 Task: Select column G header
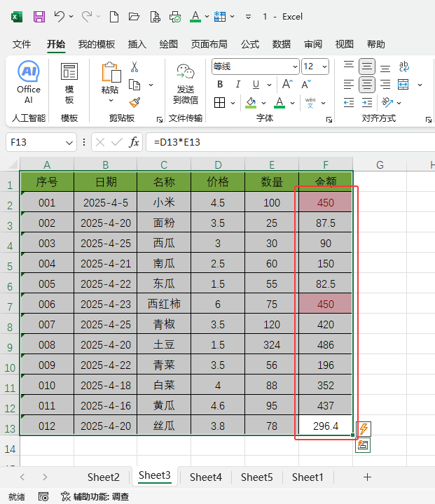380,165
